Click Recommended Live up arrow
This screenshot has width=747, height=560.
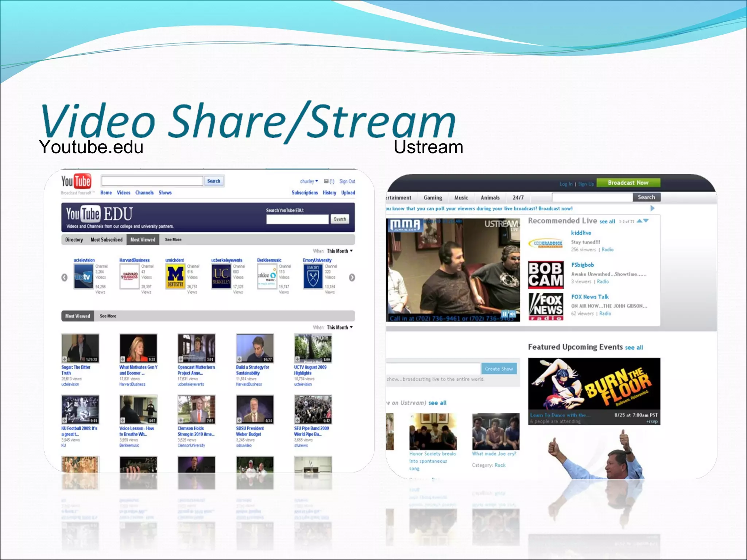coord(639,221)
